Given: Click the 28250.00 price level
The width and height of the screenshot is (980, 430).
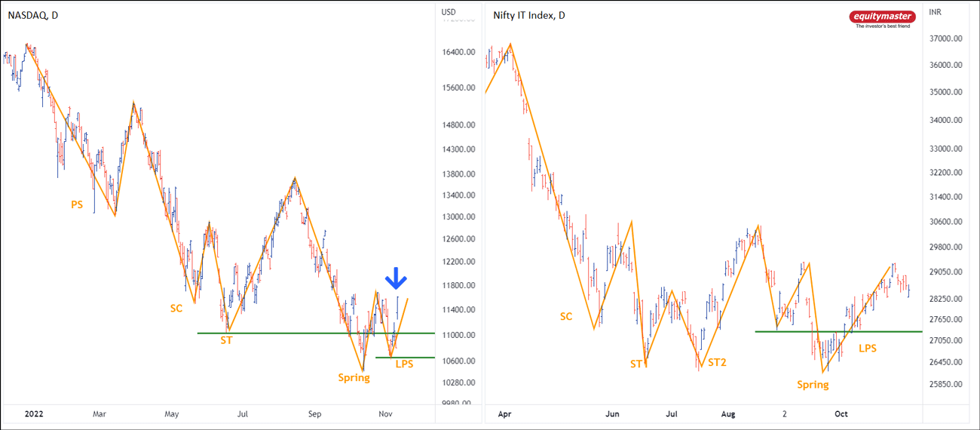Looking at the screenshot, I should (947, 299).
